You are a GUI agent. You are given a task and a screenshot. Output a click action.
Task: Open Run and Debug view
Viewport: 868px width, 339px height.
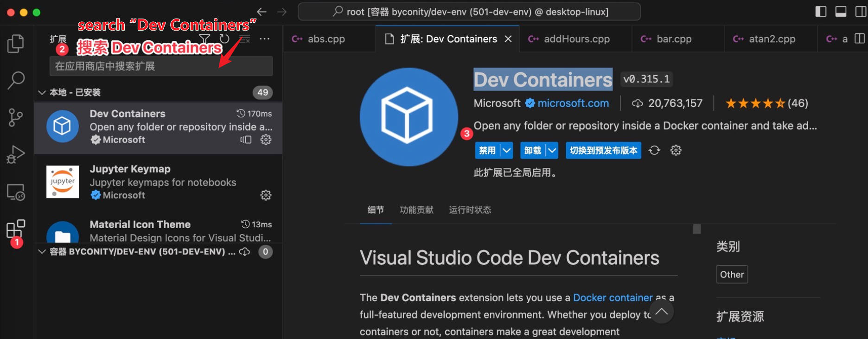(16, 154)
